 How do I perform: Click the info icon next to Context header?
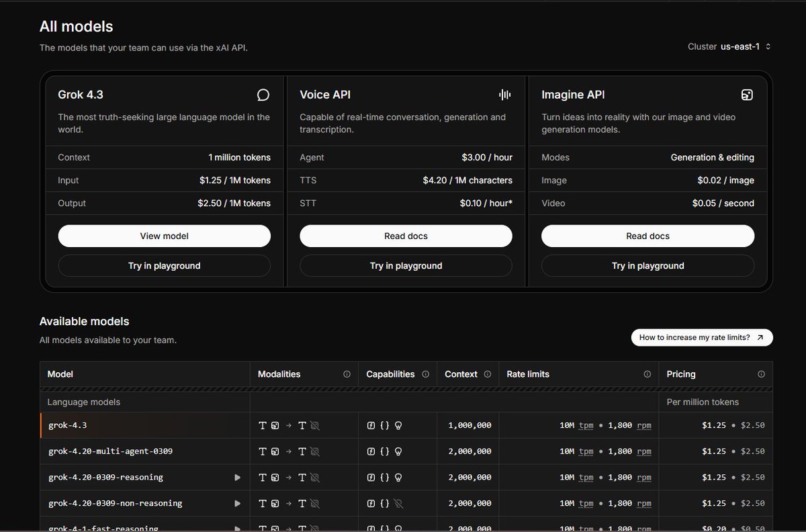point(487,374)
